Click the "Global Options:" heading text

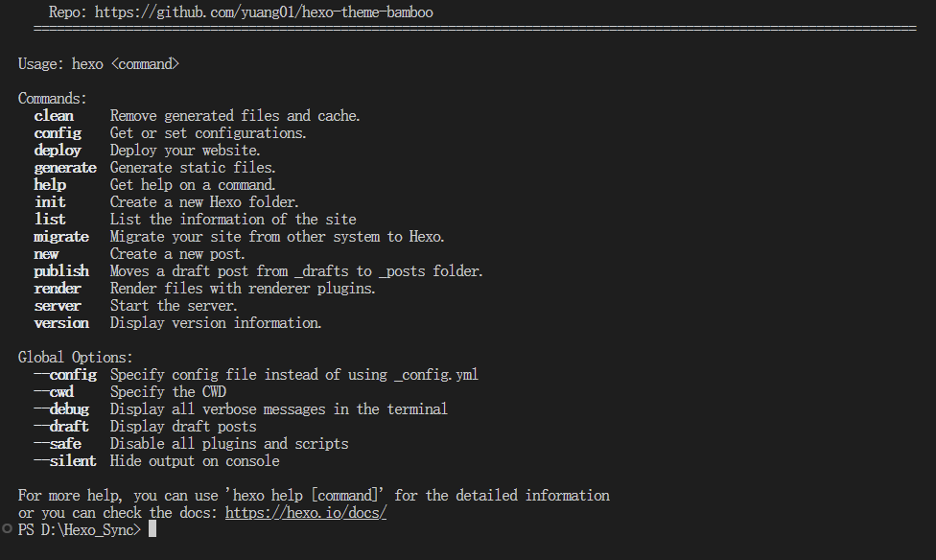[76, 358]
